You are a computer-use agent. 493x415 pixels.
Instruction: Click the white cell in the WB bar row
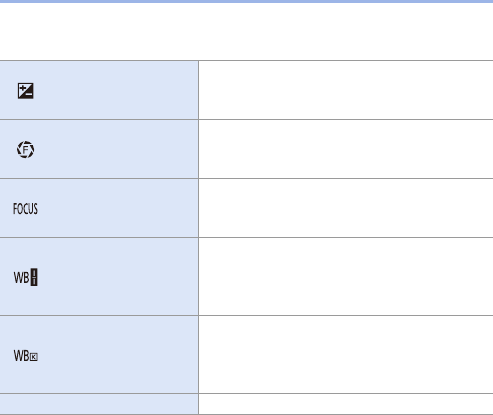point(346,277)
